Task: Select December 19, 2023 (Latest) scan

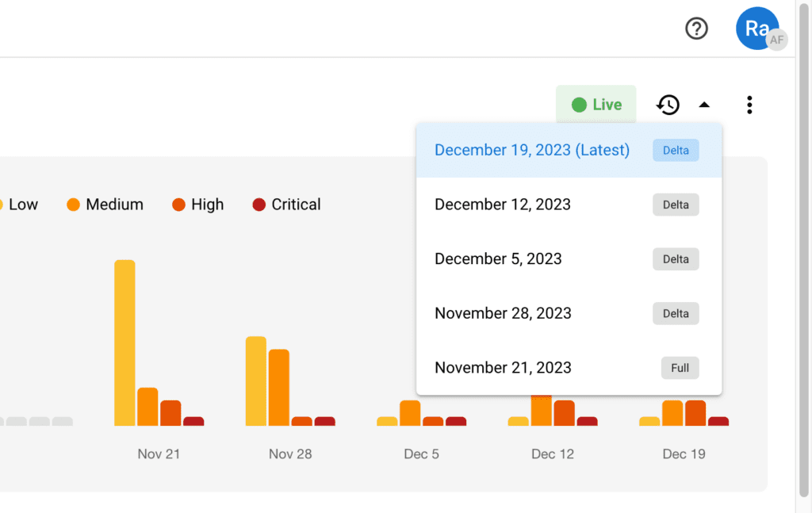Action: pos(532,150)
